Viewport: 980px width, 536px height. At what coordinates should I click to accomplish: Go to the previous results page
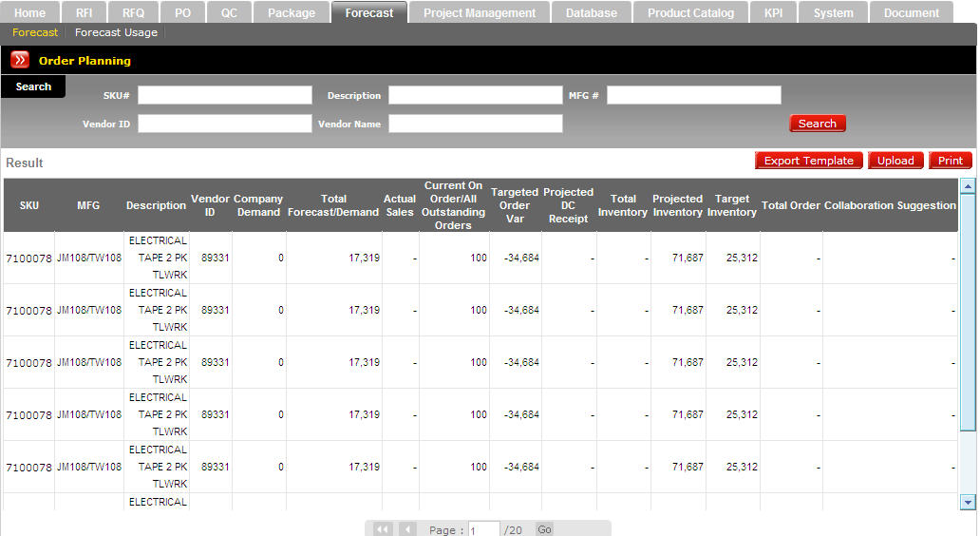coord(406,529)
